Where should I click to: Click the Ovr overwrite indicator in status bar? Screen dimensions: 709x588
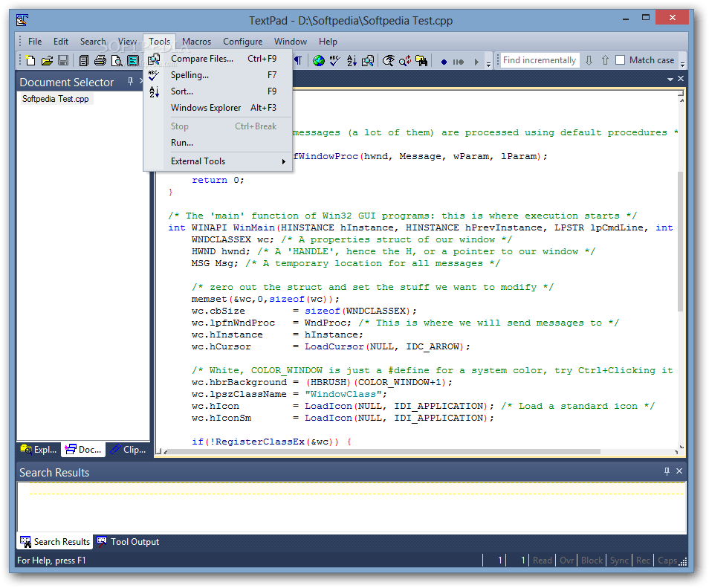pos(566,560)
